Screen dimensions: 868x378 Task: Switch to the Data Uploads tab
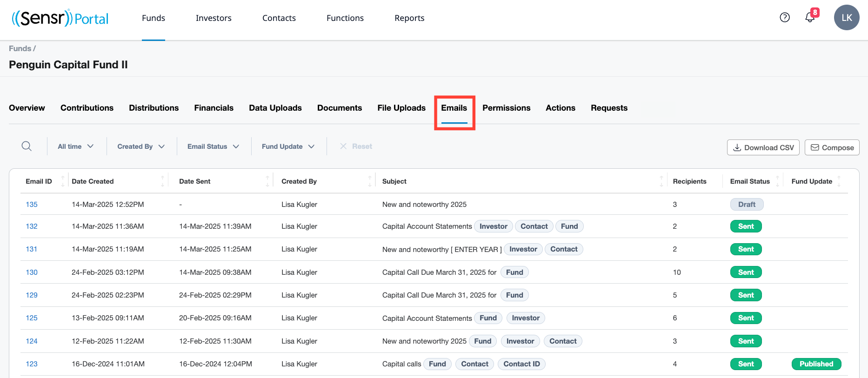tap(275, 108)
